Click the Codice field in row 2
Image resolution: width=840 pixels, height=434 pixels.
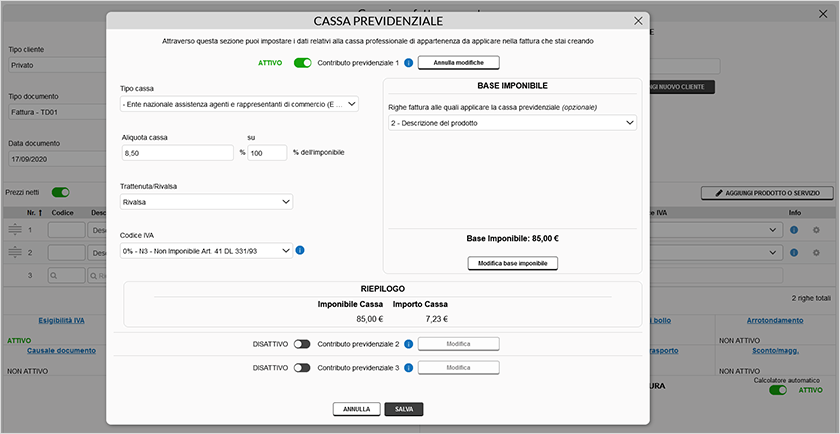pyautogui.click(x=66, y=252)
